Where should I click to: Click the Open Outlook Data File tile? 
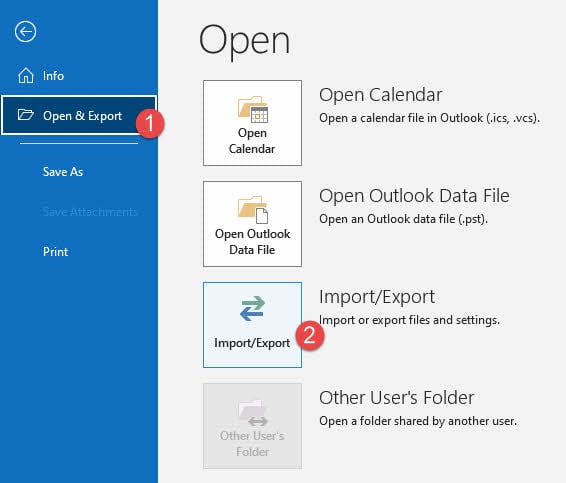[252, 224]
